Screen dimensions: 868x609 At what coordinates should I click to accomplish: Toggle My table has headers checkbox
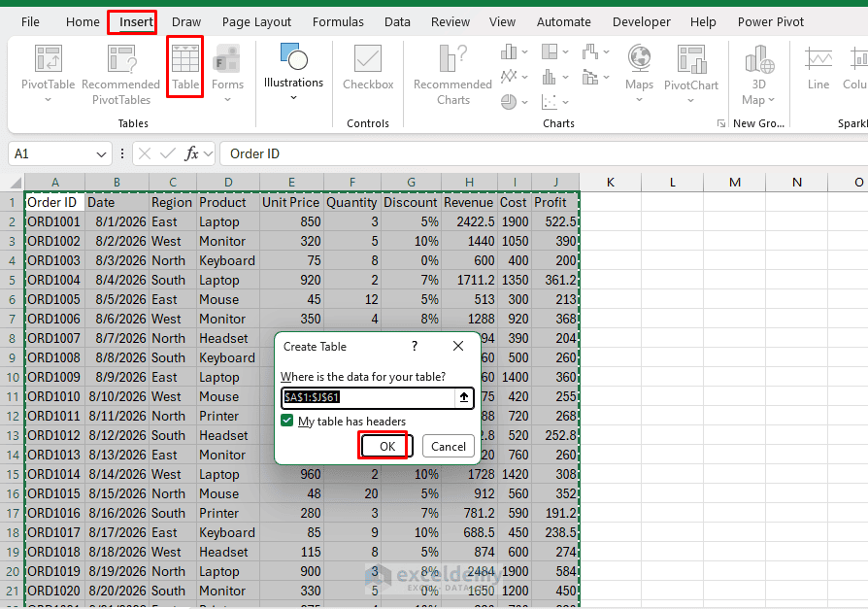point(286,421)
